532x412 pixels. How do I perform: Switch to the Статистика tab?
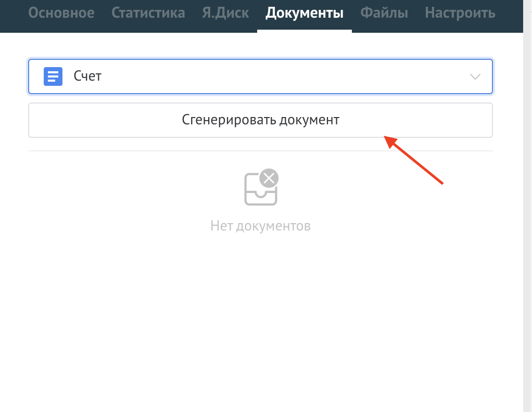coord(148,13)
